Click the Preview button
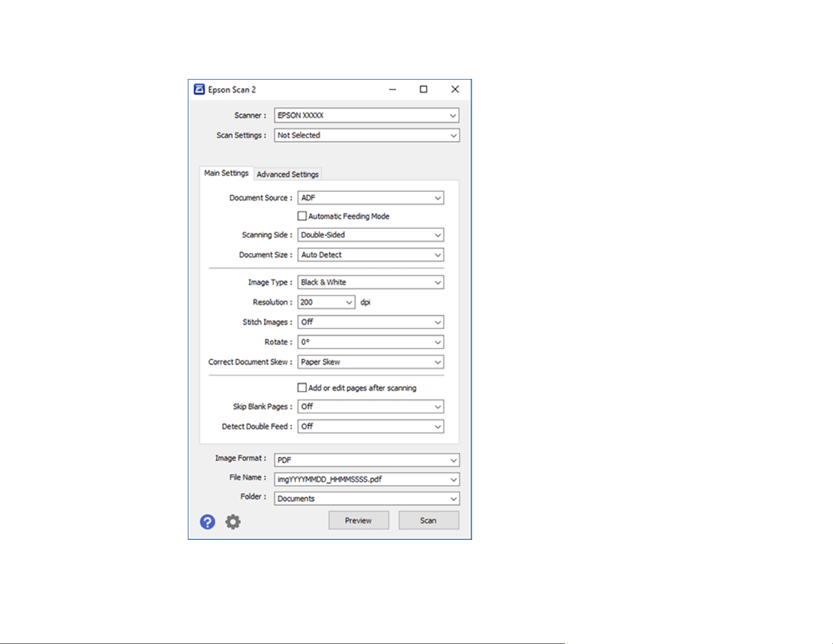Image resolution: width=833 pixels, height=644 pixels. coord(359,520)
